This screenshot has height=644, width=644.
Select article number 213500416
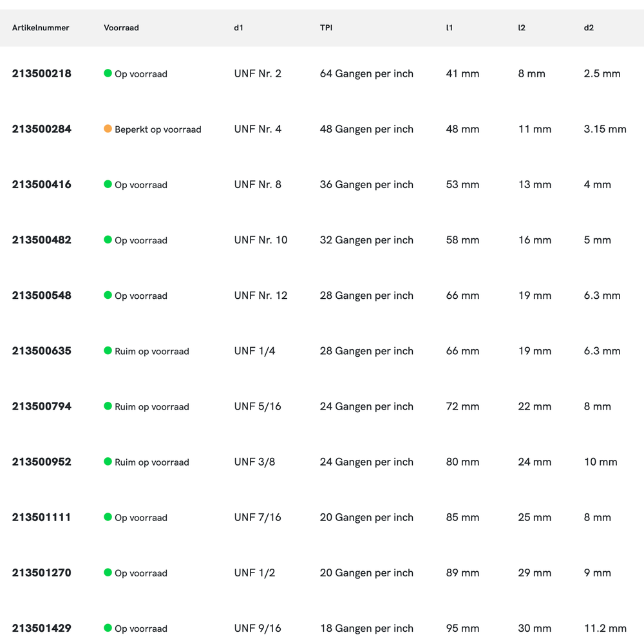click(x=42, y=184)
